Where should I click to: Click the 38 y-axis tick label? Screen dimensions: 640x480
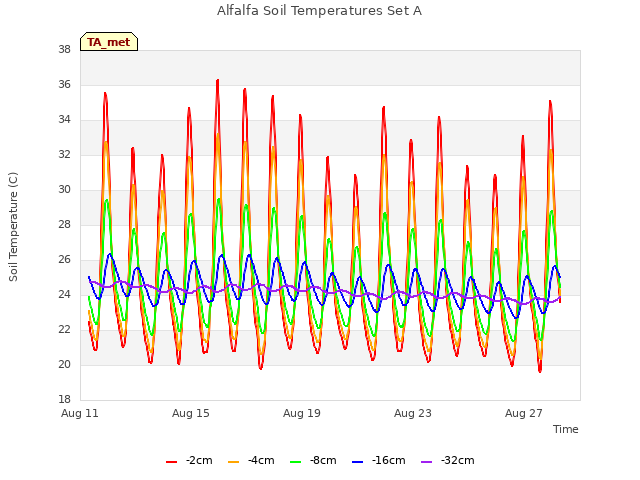pos(64,50)
